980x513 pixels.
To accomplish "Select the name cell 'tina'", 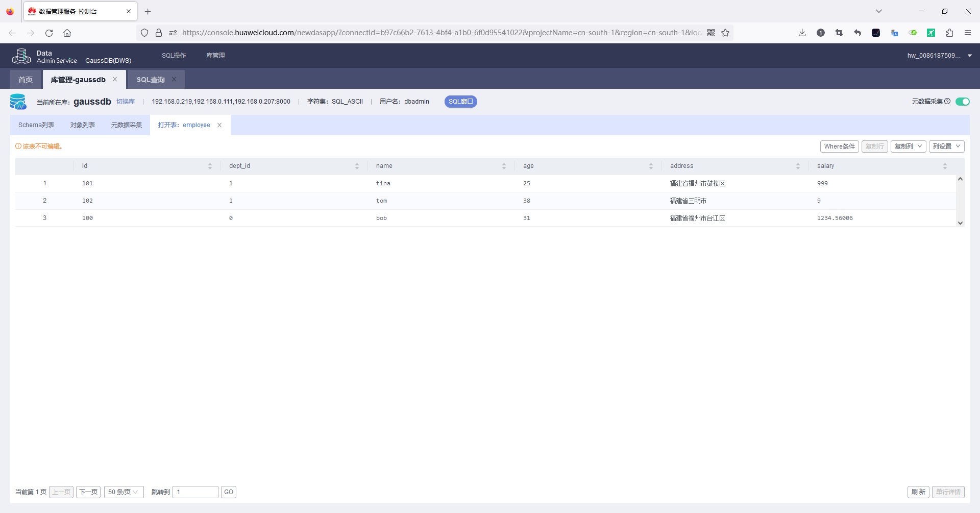I will pos(383,183).
